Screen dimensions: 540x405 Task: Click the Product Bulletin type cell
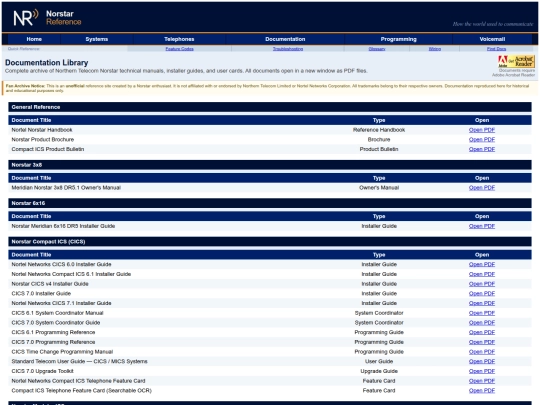coord(379,149)
